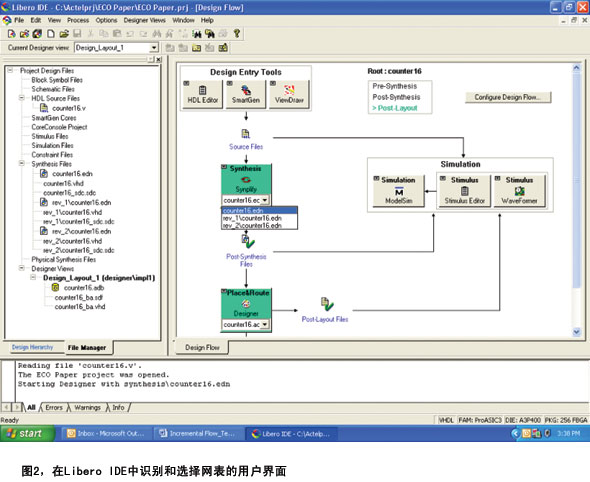Screen dimensions: 590x482
Task: Click the Pre-Synthesis root option
Action: [395, 86]
